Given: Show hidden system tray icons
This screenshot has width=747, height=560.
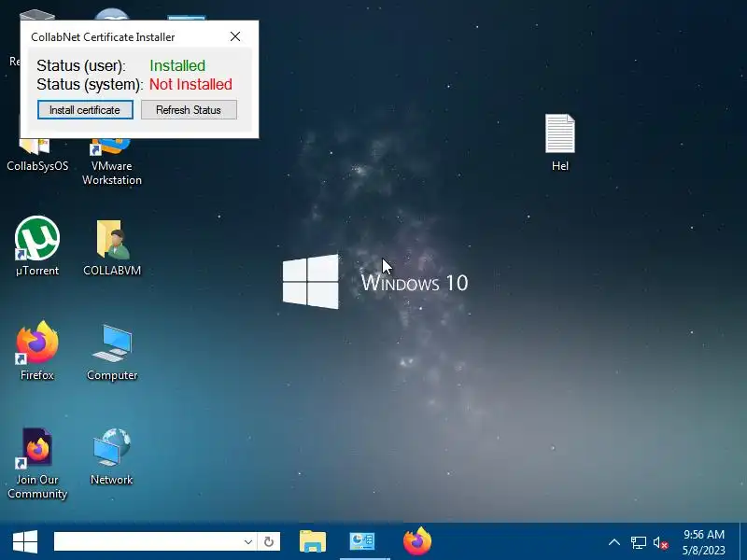Looking at the screenshot, I should point(614,542).
